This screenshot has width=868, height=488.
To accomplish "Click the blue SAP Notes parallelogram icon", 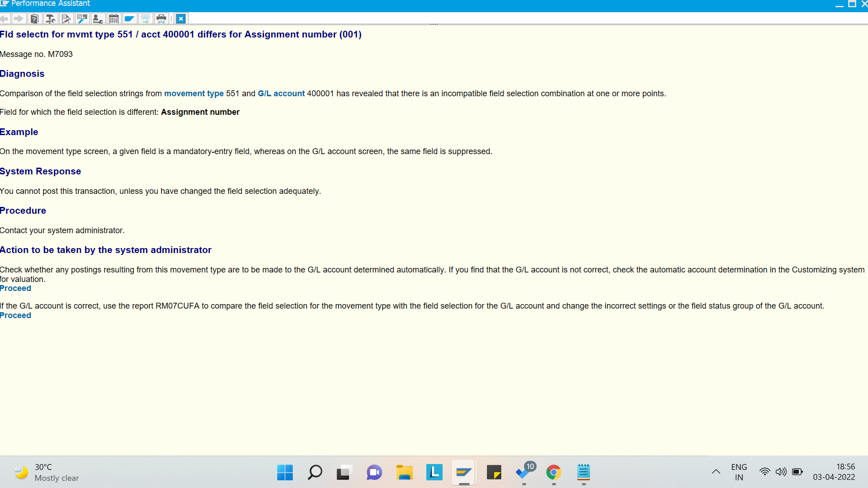I will [x=129, y=19].
